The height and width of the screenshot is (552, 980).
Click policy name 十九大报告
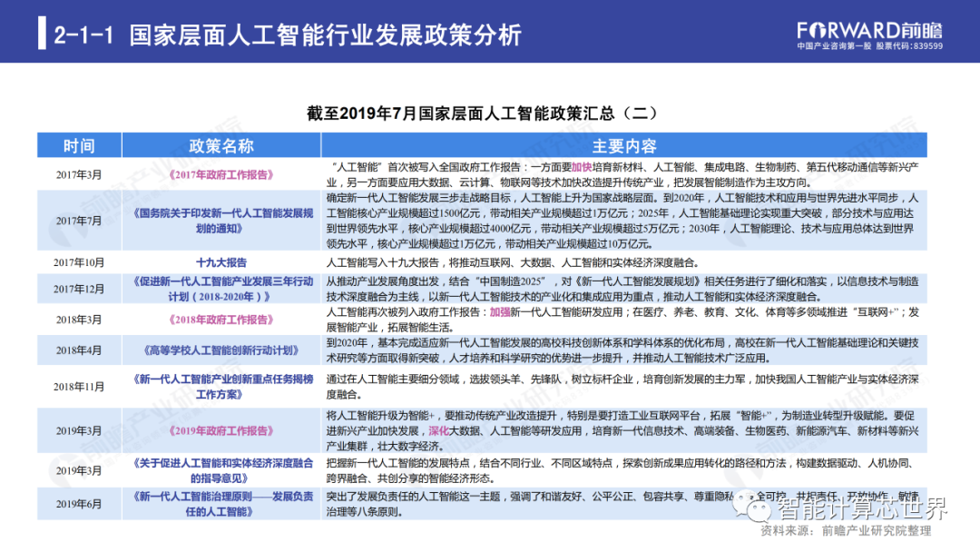pos(221,262)
